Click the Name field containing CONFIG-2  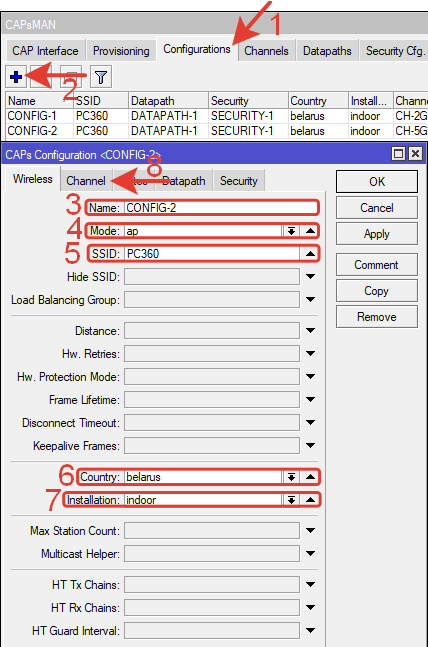(x=221, y=208)
